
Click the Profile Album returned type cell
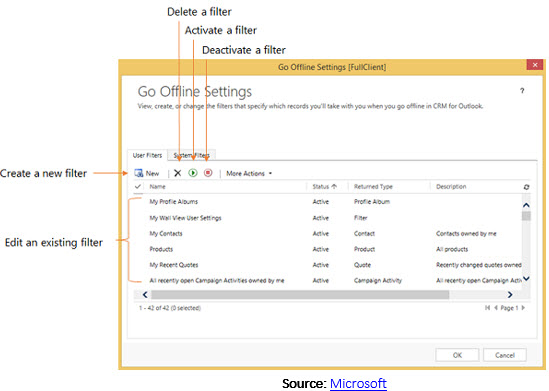click(372, 202)
